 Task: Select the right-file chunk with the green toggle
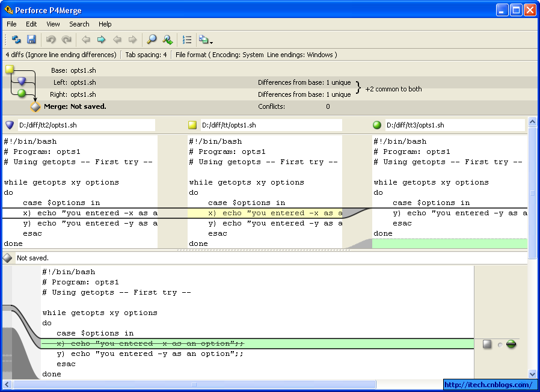[511, 344]
